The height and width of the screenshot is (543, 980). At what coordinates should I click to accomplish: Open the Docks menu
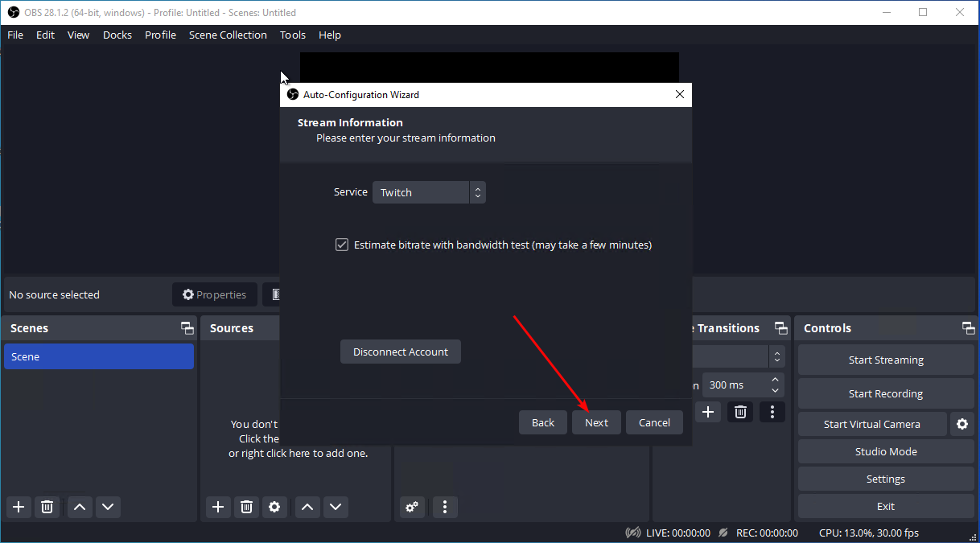pos(117,35)
